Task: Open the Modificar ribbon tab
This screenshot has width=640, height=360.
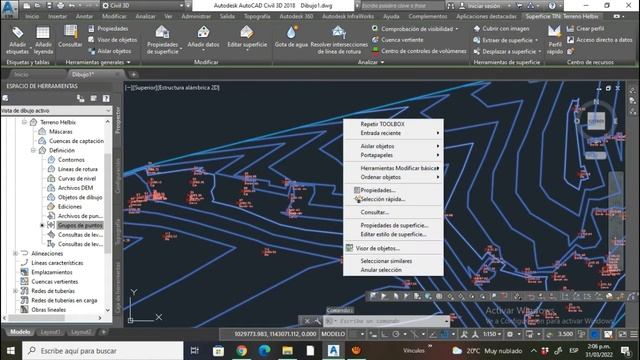Action: pyautogui.click(x=114, y=16)
